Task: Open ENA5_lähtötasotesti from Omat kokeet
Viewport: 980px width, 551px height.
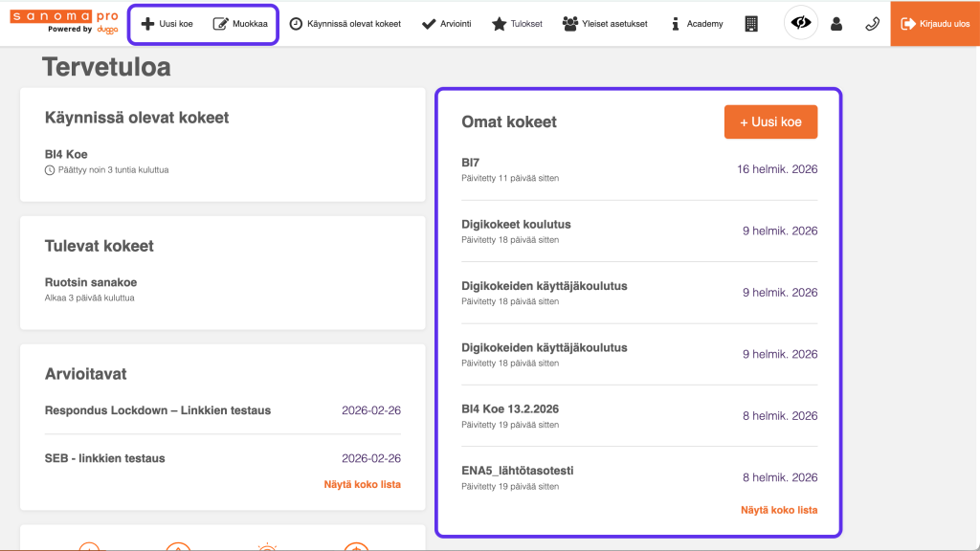Action: (517, 471)
